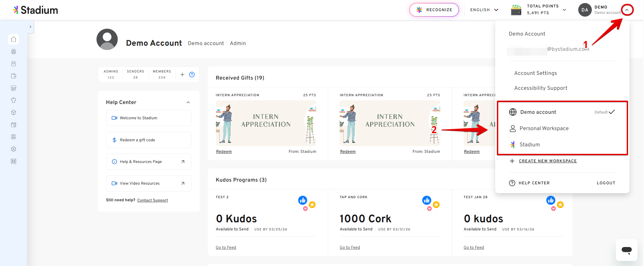The image size is (644, 266).
Task: Open the calendar icon in the sidebar
Action: (14, 125)
